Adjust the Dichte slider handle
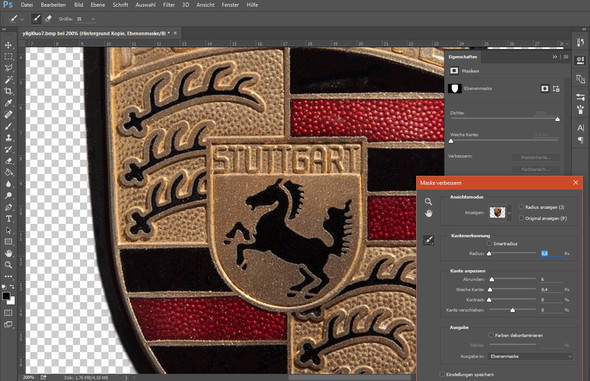 [557, 119]
